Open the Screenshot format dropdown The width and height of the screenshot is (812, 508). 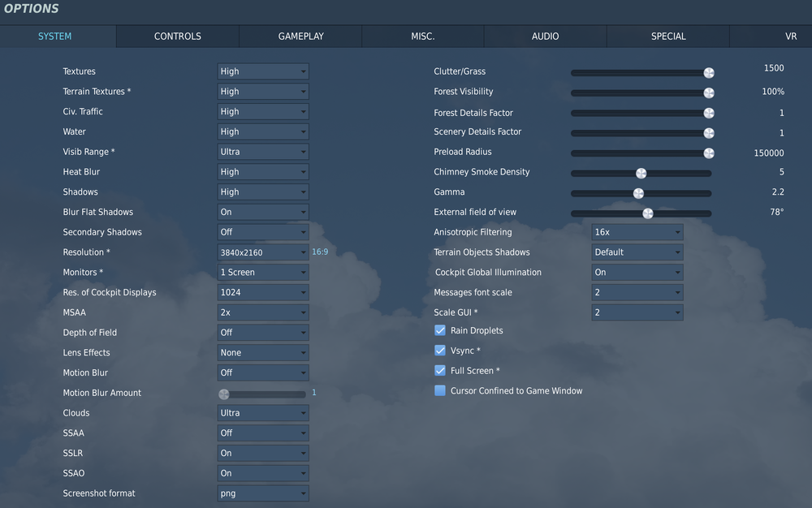pyautogui.click(x=263, y=493)
